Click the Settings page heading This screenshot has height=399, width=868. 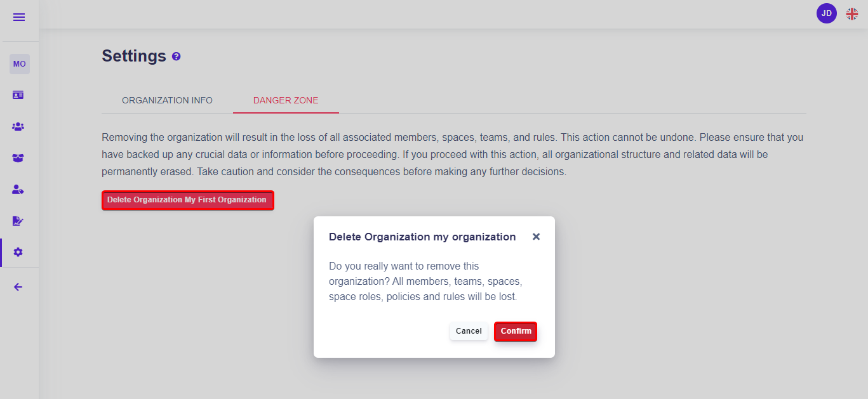pos(134,56)
